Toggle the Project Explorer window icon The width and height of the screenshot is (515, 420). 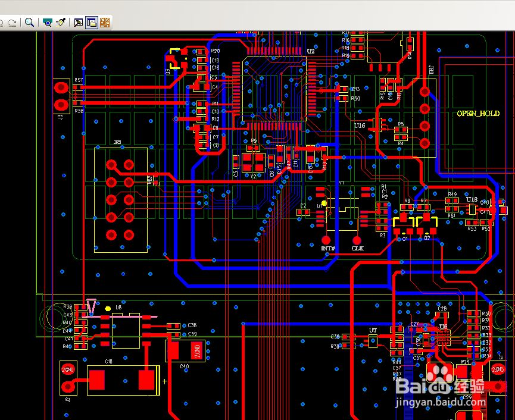[92, 23]
